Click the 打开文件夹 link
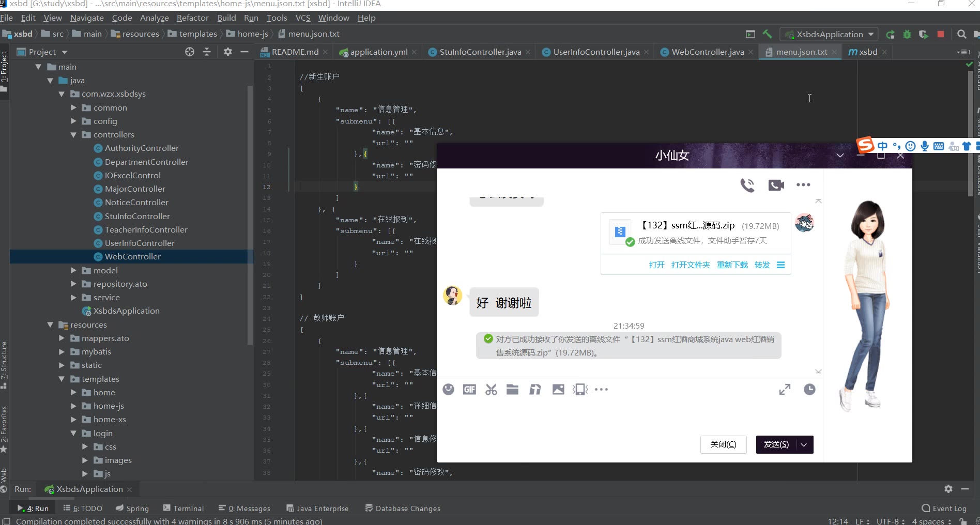 pyautogui.click(x=691, y=265)
